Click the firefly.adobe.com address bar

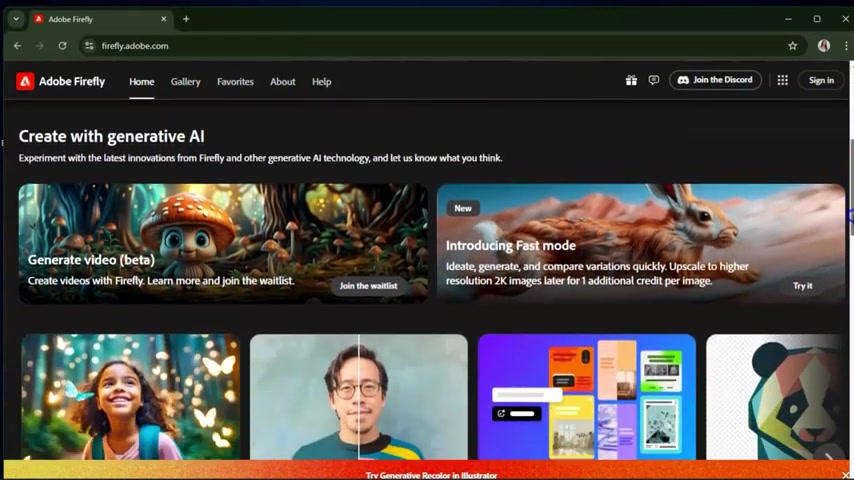click(x=441, y=46)
